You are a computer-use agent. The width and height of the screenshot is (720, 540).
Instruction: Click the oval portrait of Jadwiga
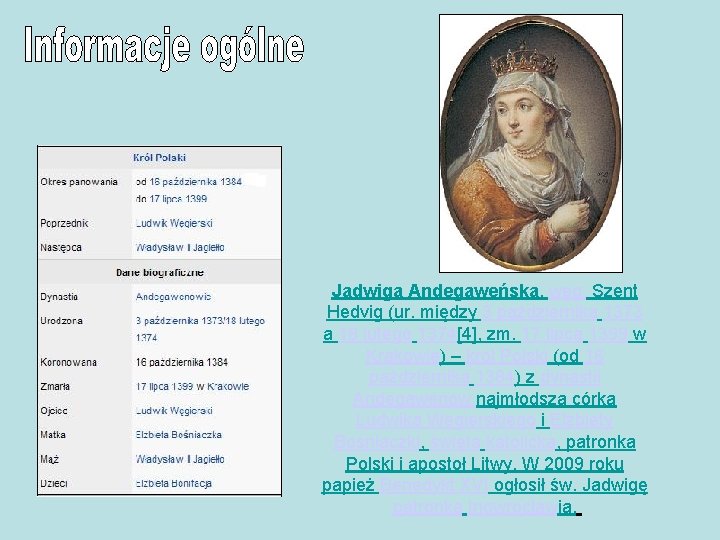pyautogui.click(x=531, y=143)
